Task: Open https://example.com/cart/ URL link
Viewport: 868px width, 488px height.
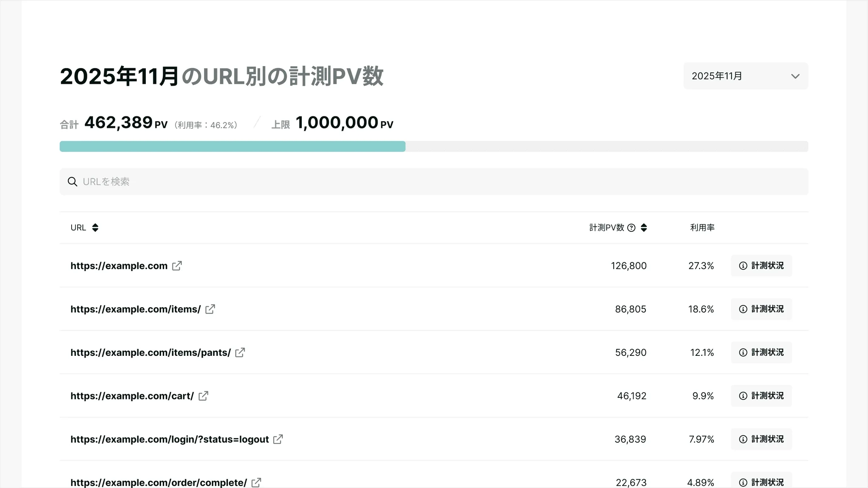Action: (x=132, y=396)
